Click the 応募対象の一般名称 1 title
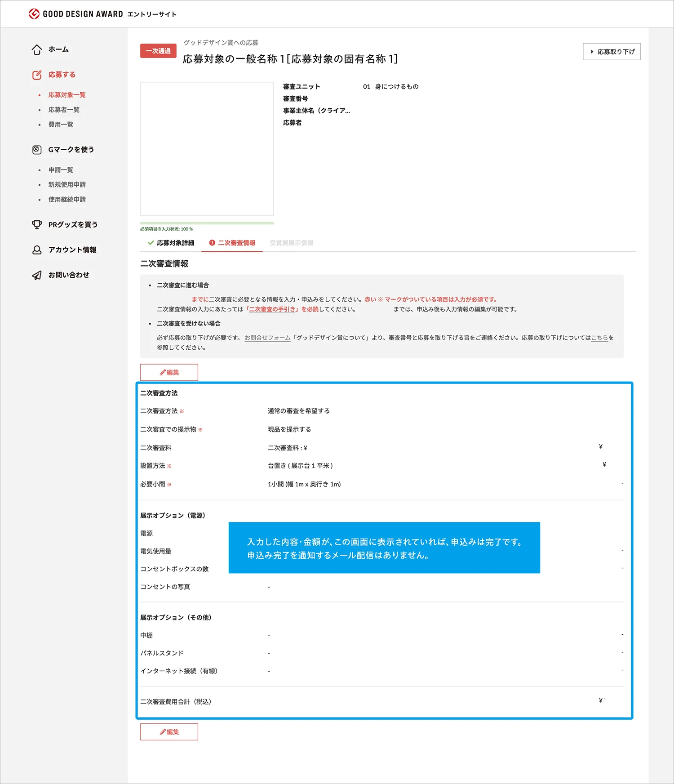 click(290, 59)
